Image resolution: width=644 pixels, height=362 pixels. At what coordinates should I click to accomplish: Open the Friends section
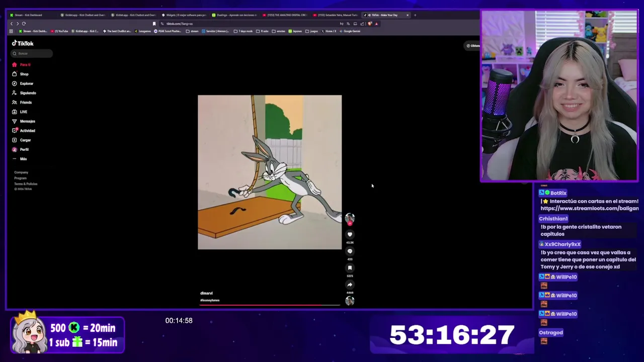point(22,103)
